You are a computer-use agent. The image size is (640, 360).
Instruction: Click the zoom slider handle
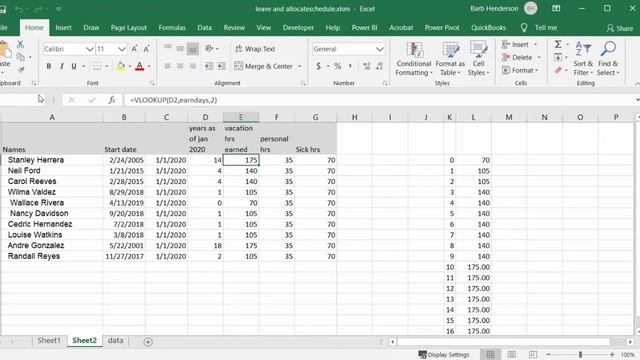tap(580, 355)
